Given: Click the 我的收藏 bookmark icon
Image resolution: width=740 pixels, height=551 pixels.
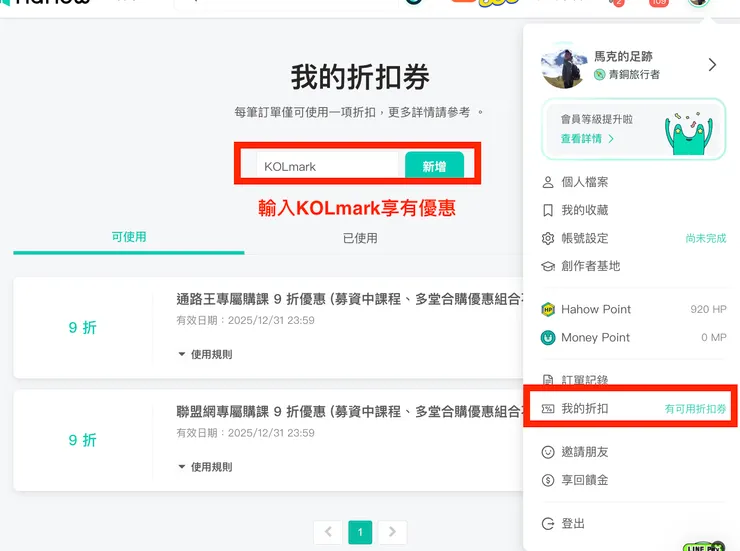Looking at the screenshot, I should pos(547,210).
